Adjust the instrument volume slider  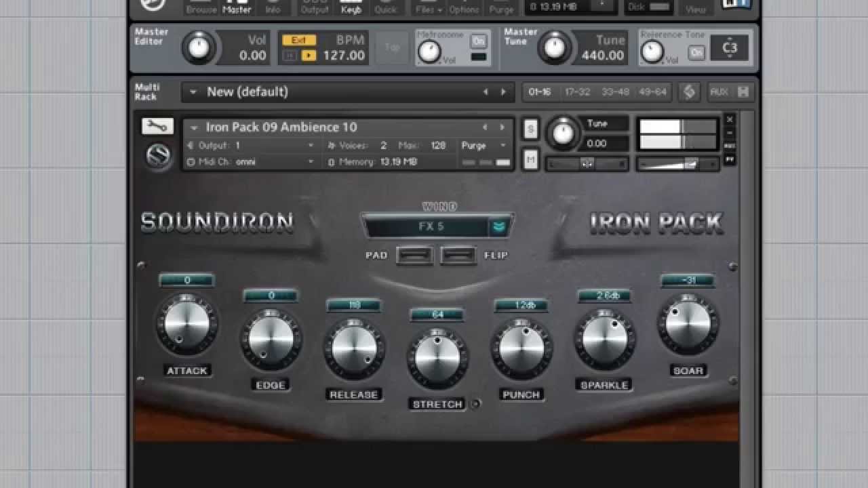[677, 163]
